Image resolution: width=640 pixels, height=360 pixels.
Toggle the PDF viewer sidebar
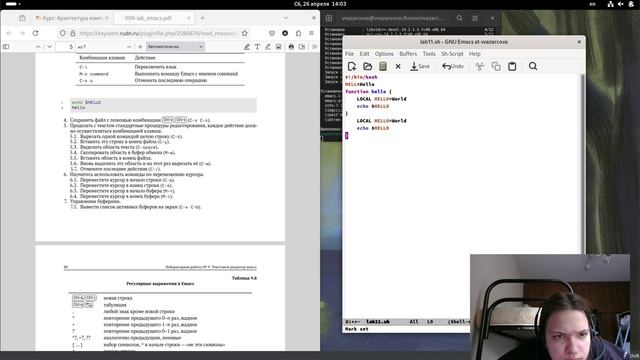point(6,47)
